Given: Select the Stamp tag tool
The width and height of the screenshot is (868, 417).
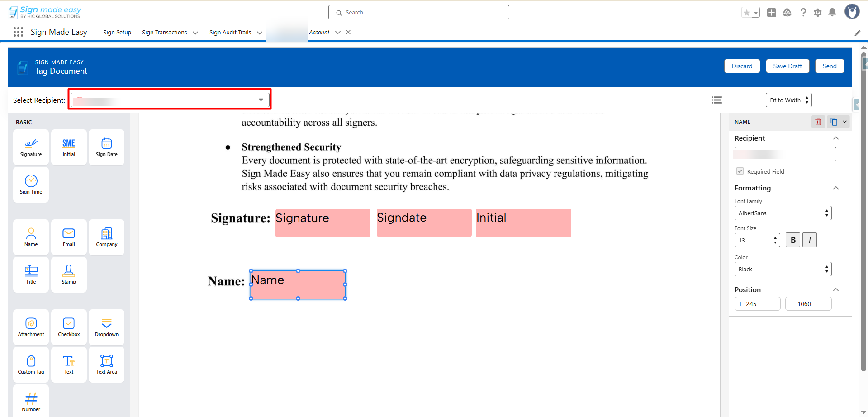Looking at the screenshot, I should 69,275.
